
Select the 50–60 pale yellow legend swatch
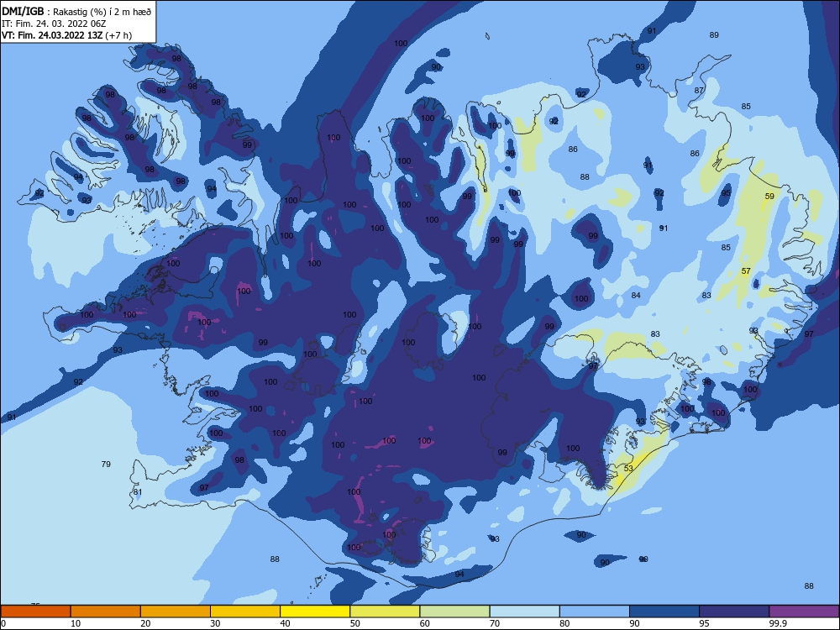coord(385,612)
